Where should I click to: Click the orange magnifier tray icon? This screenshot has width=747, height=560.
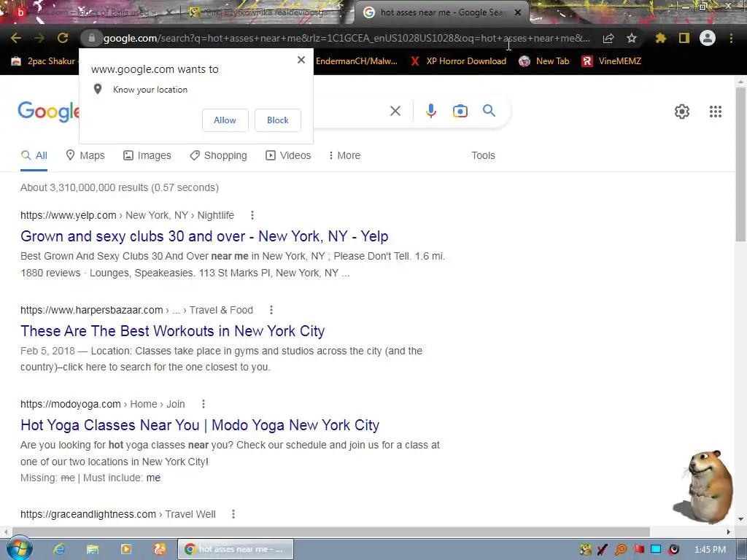620,550
